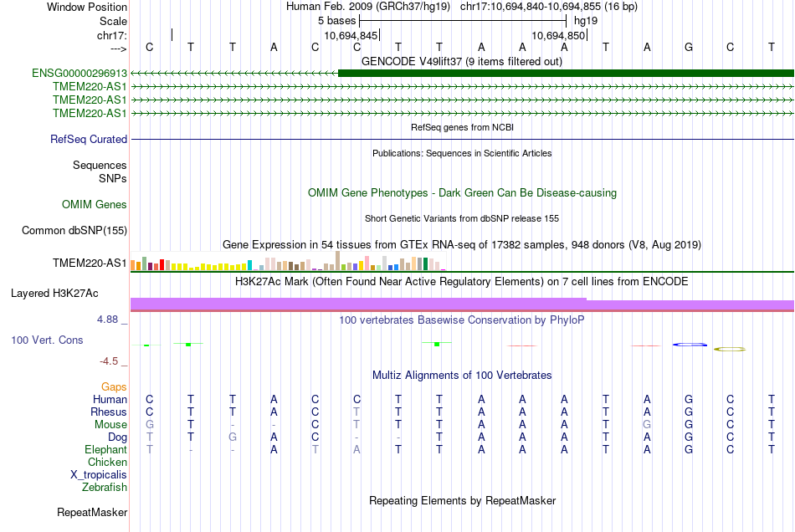Open Publications: Sequences in Scientific Articles title

coord(462,153)
